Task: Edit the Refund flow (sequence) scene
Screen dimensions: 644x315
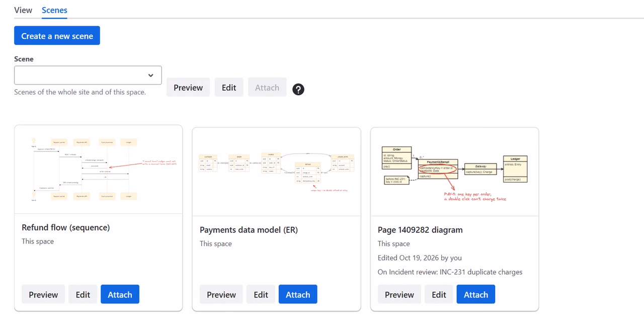Action: point(83,294)
